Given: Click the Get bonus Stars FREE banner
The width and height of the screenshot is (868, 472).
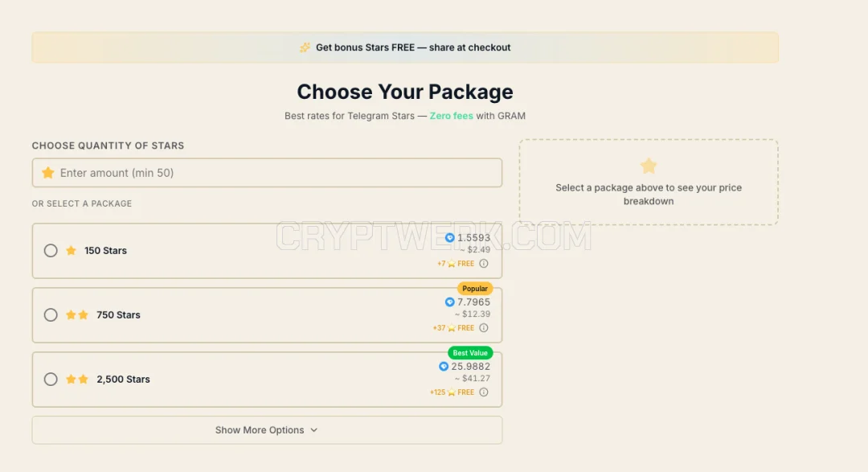Looking at the screenshot, I should (x=405, y=47).
